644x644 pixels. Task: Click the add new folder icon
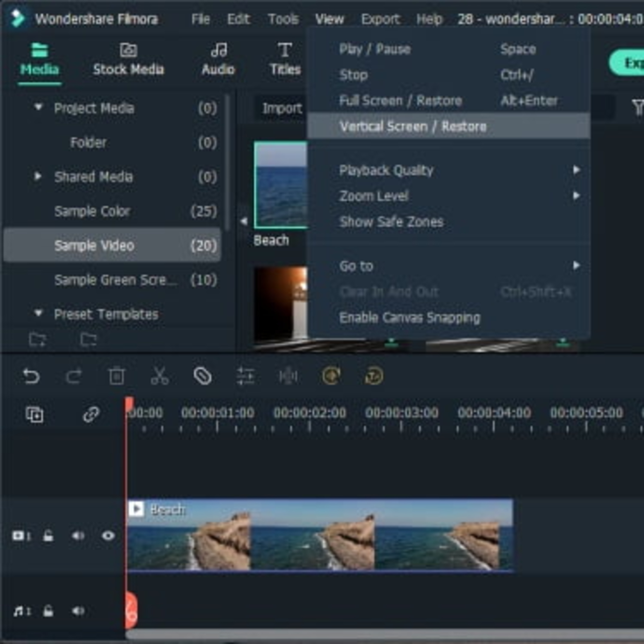point(37,339)
